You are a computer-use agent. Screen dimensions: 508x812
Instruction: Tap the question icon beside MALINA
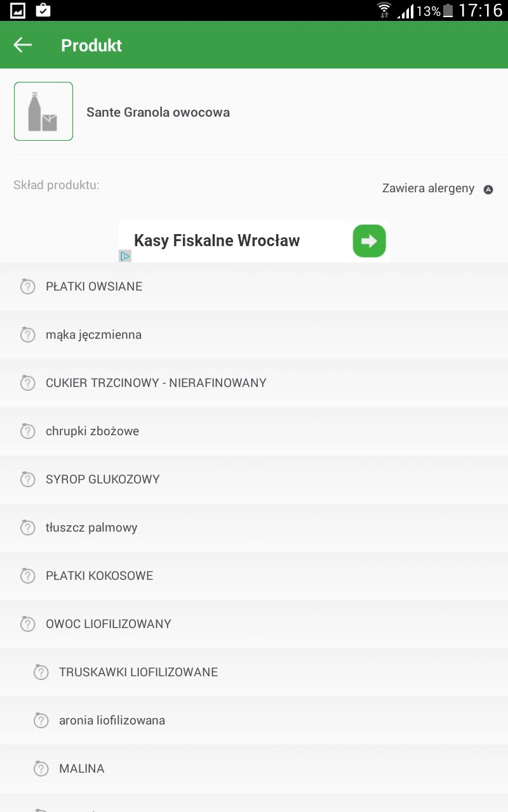click(41, 769)
